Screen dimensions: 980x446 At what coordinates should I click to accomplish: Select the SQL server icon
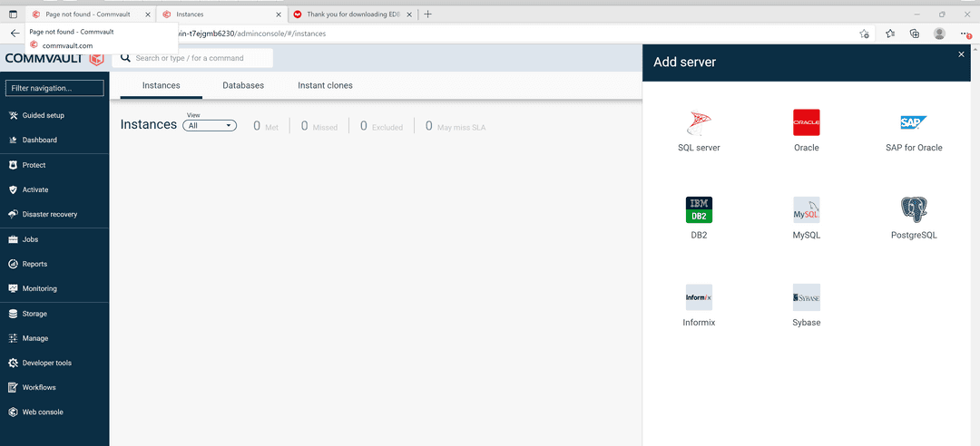(x=699, y=123)
